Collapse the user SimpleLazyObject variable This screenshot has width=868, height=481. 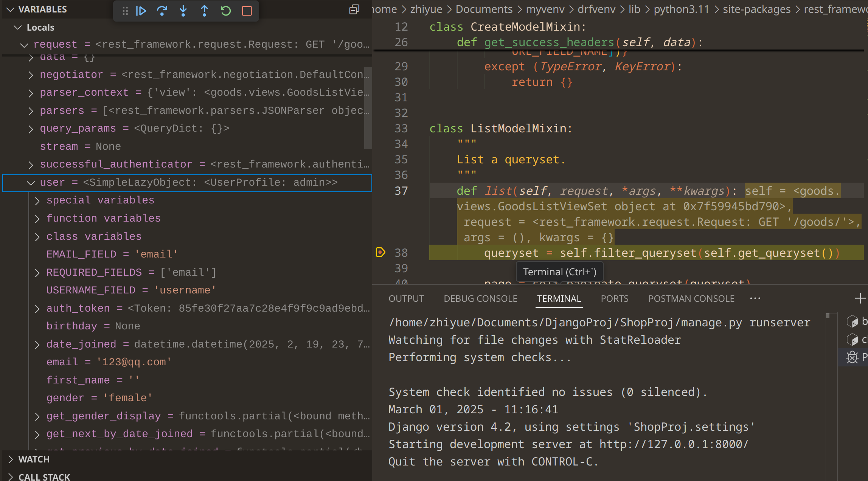tap(31, 183)
